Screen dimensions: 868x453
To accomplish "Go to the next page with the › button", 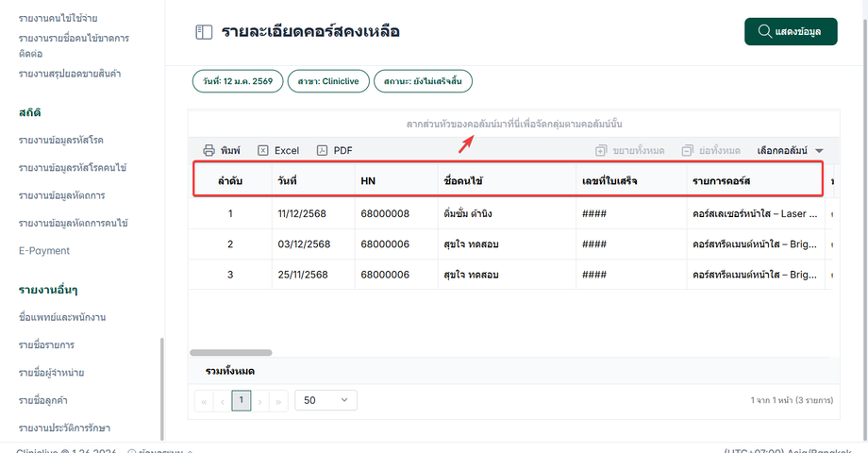I will (259, 401).
